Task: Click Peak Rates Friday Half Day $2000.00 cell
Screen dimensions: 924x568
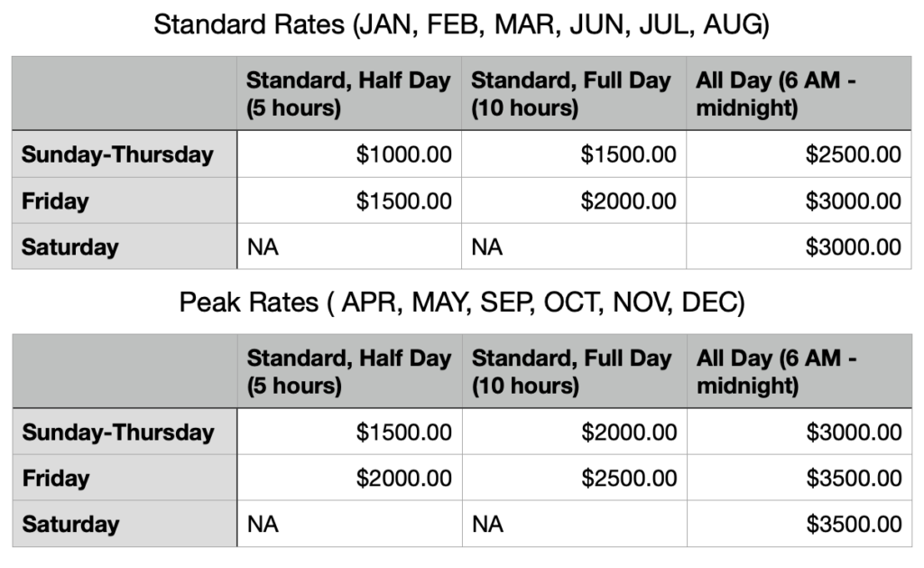Action: pos(348,478)
